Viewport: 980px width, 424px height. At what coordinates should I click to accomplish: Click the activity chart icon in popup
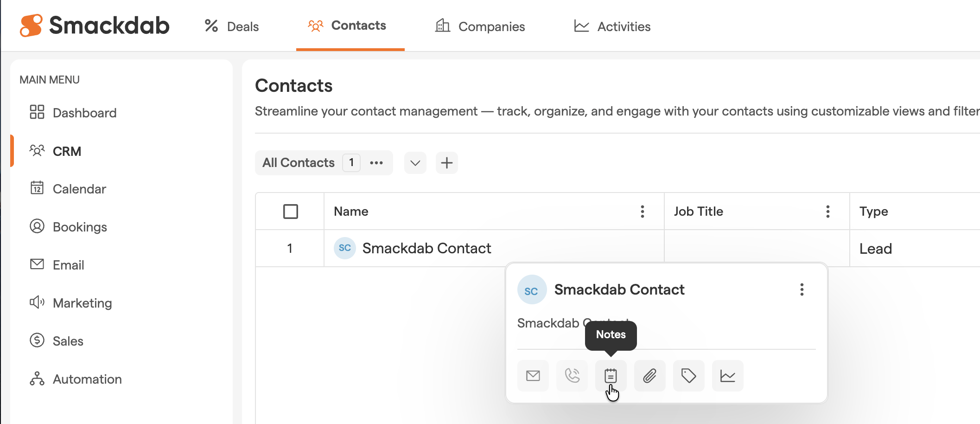tap(727, 376)
